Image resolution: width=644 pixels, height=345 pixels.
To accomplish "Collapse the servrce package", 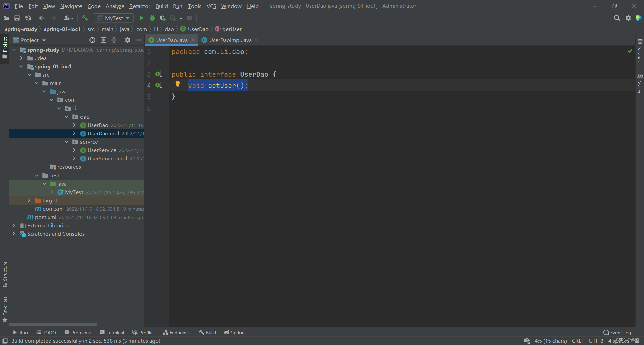I will (x=67, y=142).
